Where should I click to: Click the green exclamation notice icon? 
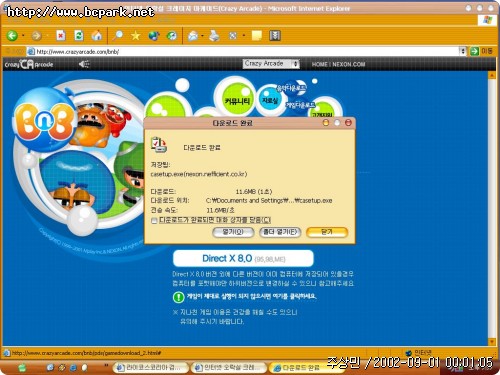[179, 297]
